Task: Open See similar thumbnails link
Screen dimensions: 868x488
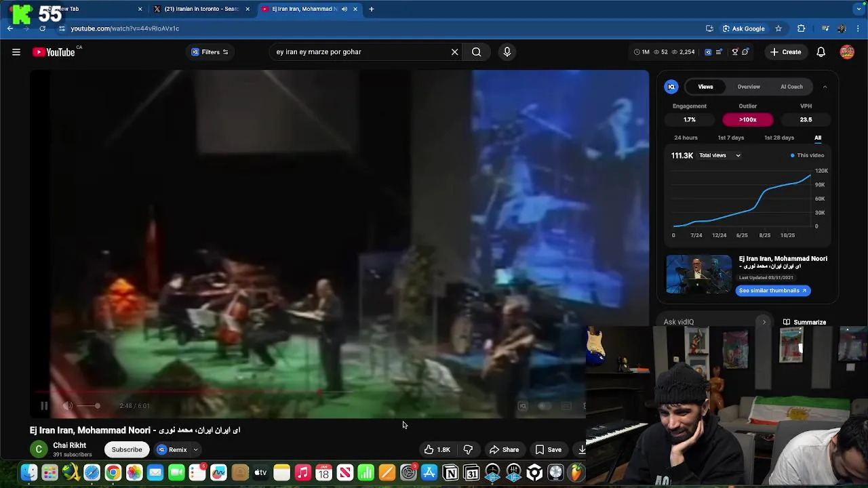Action: pos(773,290)
